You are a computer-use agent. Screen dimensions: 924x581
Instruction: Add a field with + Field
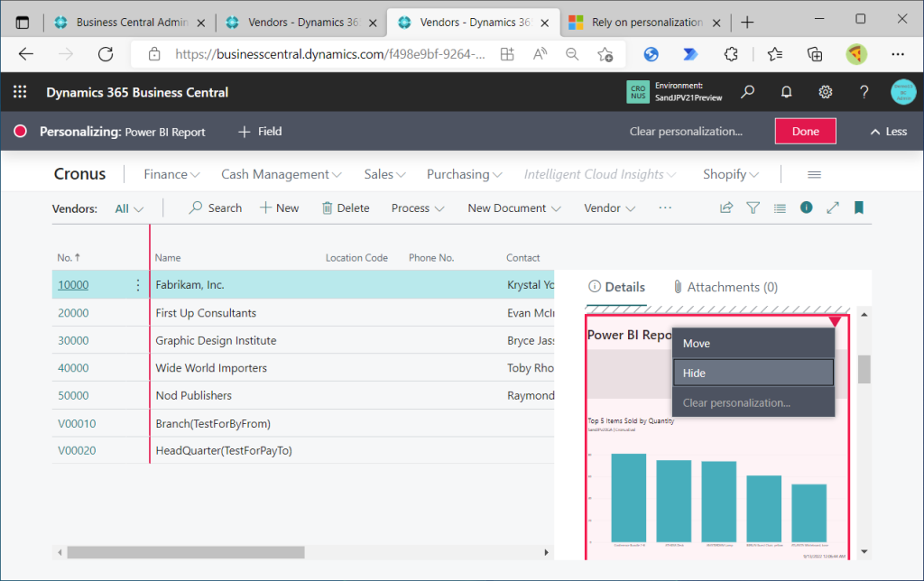click(x=260, y=132)
